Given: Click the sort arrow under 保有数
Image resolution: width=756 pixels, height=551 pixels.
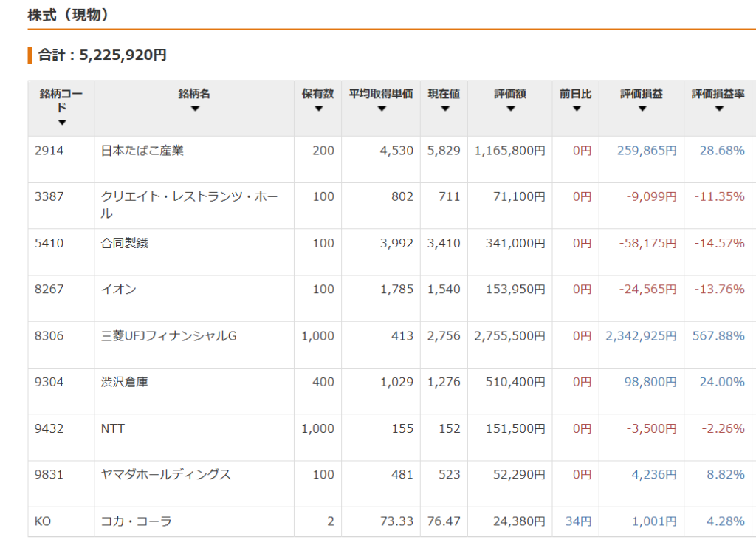Looking at the screenshot, I should pos(318,109).
